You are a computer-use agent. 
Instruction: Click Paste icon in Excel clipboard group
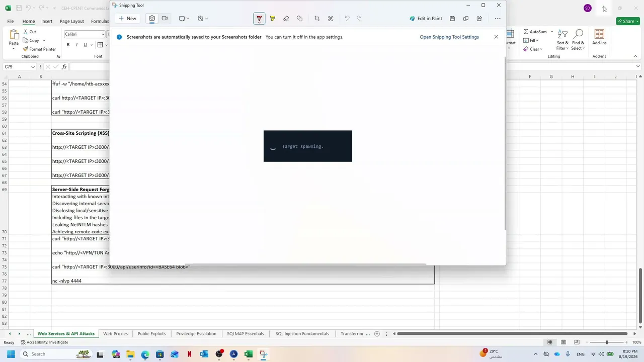click(x=14, y=35)
